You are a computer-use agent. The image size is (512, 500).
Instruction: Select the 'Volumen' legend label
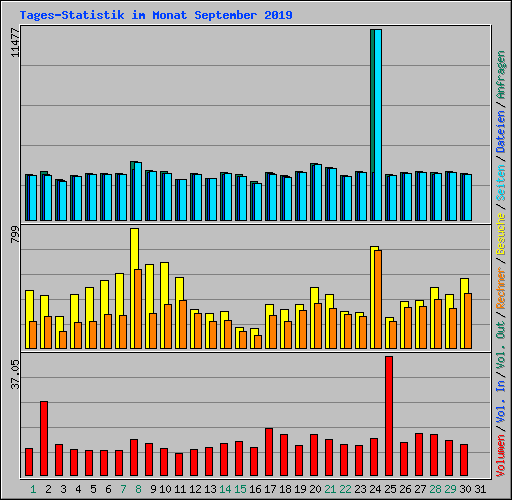point(501,456)
